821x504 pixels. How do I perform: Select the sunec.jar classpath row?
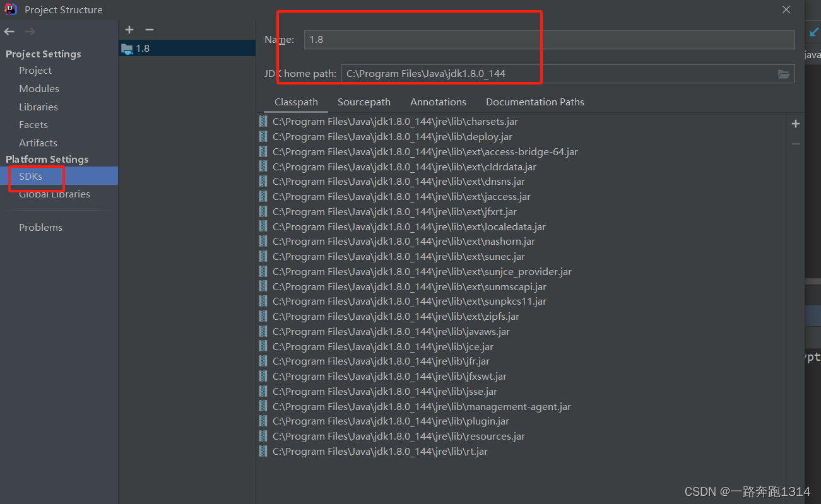[521, 256]
